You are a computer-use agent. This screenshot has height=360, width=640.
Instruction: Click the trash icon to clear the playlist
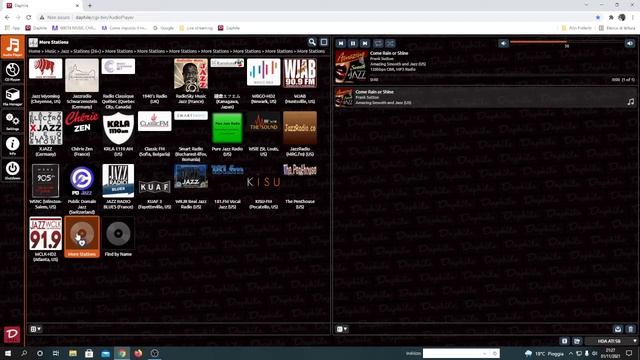tap(630, 329)
